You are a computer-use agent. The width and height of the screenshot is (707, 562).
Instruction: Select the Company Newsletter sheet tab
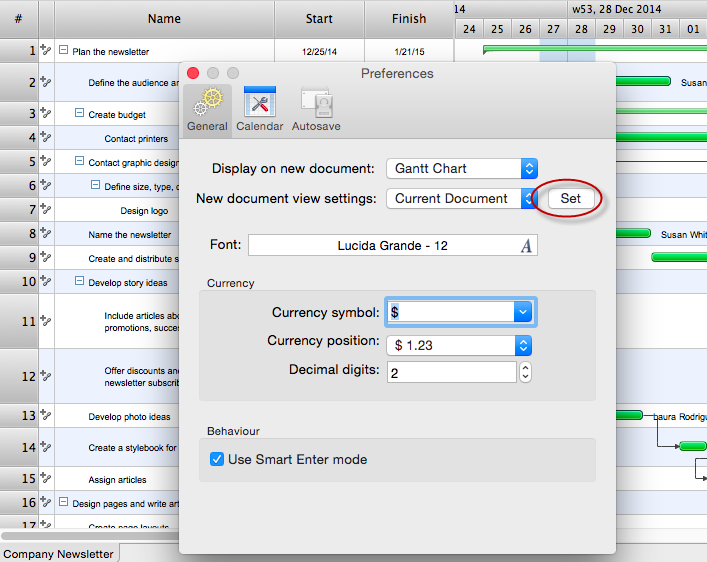pyautogui.click(x=59, y=554)
